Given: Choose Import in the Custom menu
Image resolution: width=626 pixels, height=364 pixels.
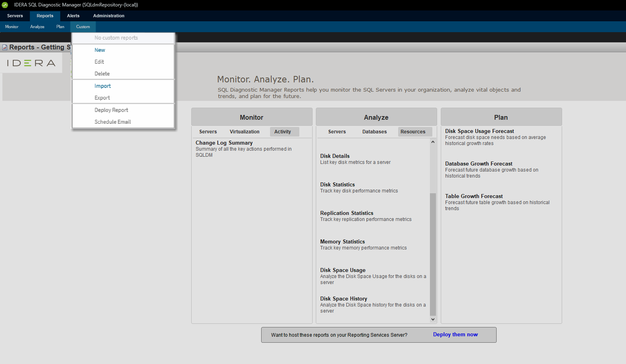Looking at the screenshot, I should 123,86.
